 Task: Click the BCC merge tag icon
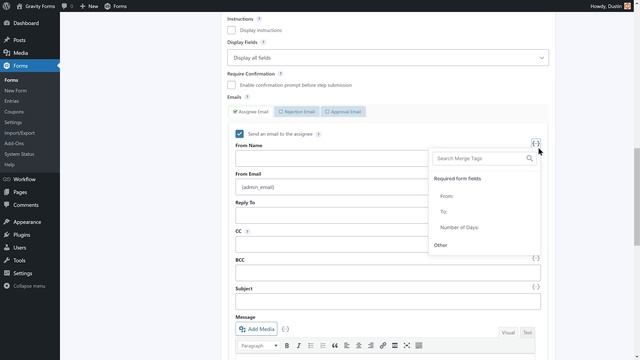[x=536, y=258]
